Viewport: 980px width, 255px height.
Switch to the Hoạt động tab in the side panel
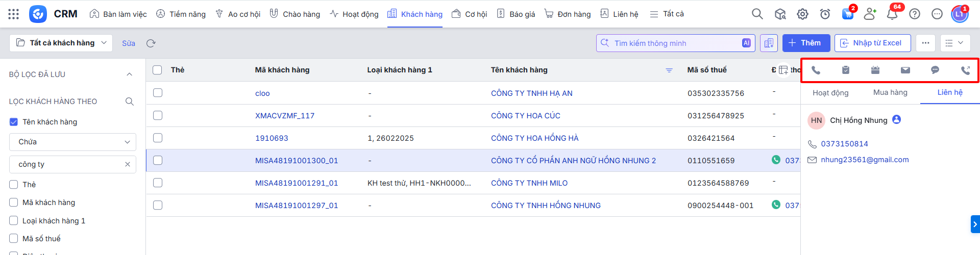click(x=830, y=93)
